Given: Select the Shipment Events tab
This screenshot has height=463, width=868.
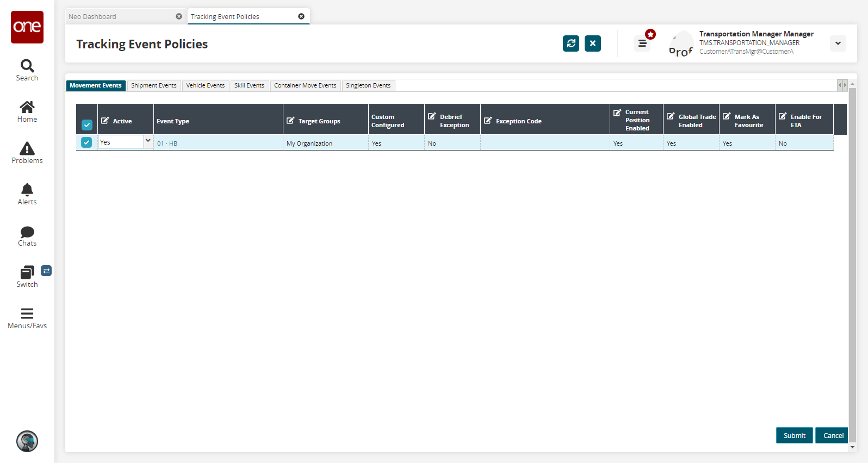Looking at the screenshot, I should tap(154, 85).
